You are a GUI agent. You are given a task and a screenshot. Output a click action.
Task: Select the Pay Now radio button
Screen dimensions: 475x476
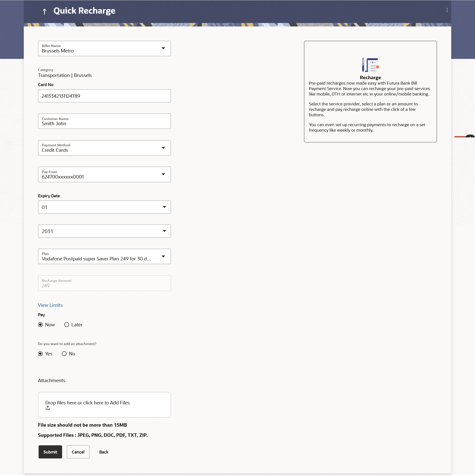[x=40, y=325]
